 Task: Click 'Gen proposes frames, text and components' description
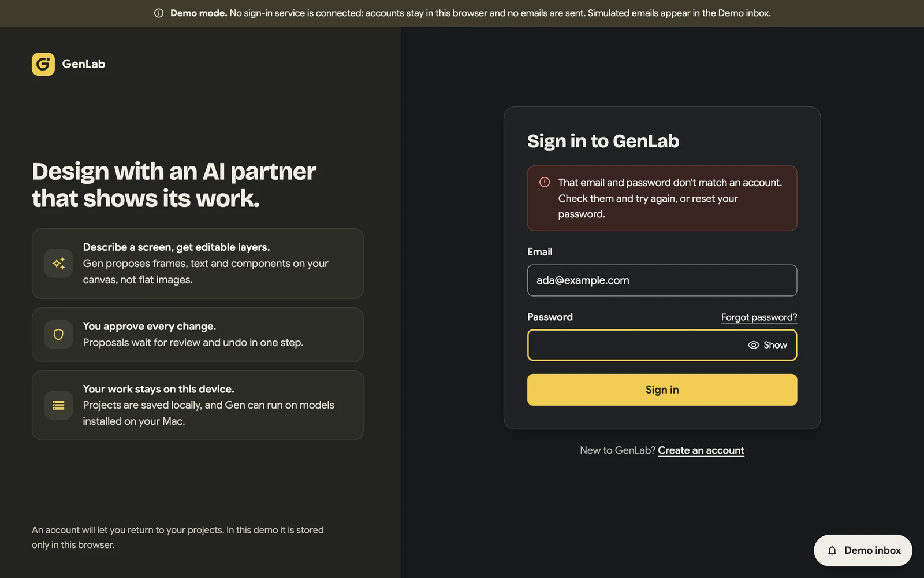(206, 271)
